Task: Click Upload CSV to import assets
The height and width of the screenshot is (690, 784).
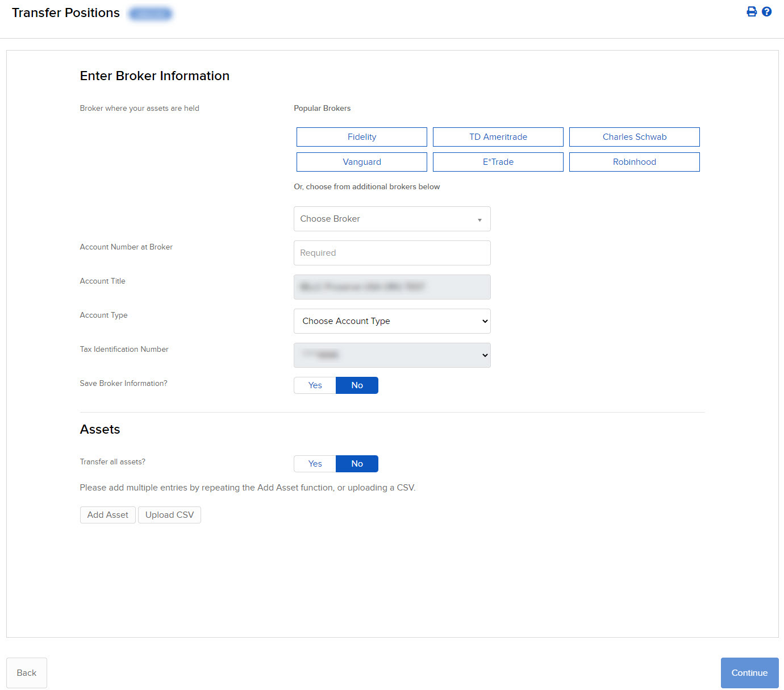Action: click(x=169, y=514)
